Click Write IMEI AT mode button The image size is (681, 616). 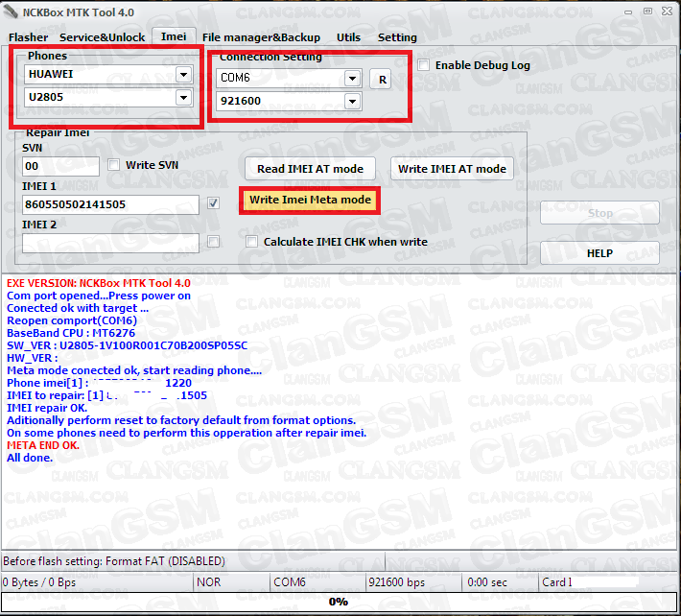[x=452, y=169]
